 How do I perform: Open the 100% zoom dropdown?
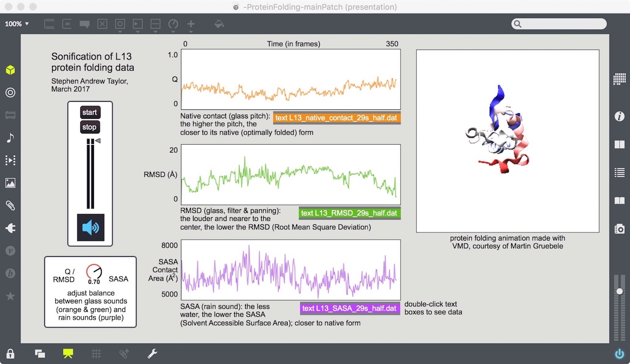click(17, 24)
